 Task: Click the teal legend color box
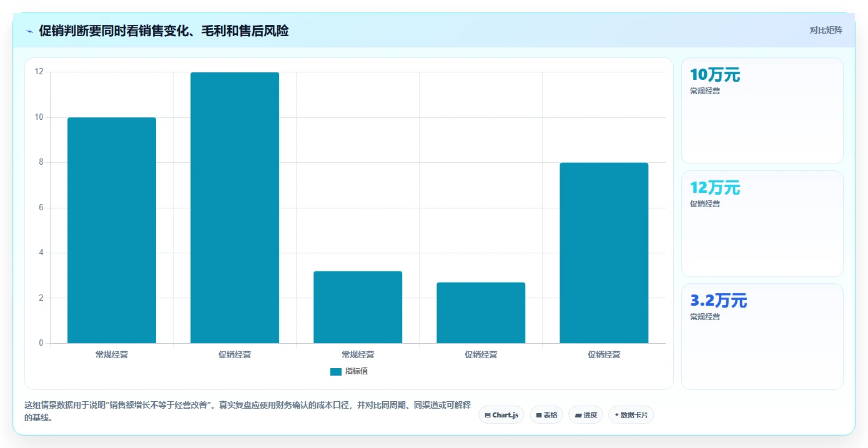tap(336, 372)
